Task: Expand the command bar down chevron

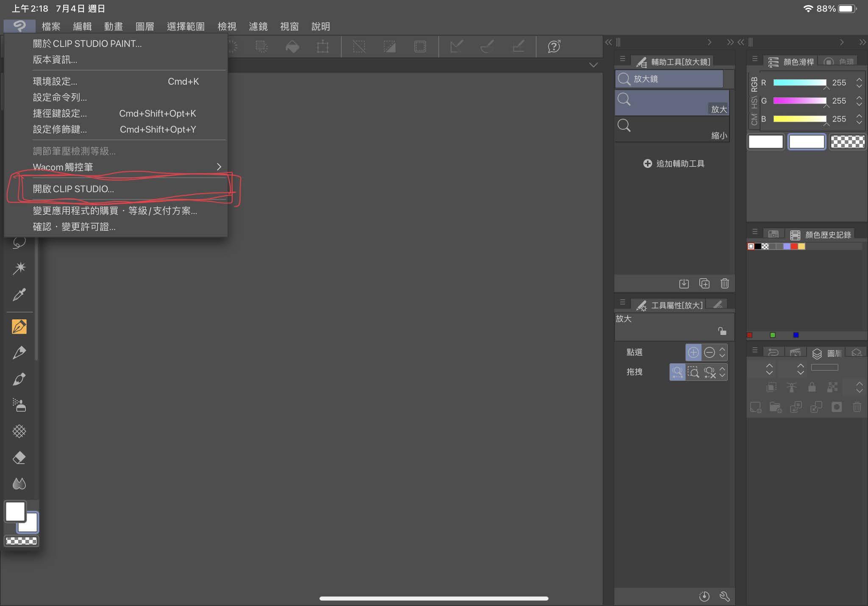Action: pyautogui.click(x=593, y=65)
